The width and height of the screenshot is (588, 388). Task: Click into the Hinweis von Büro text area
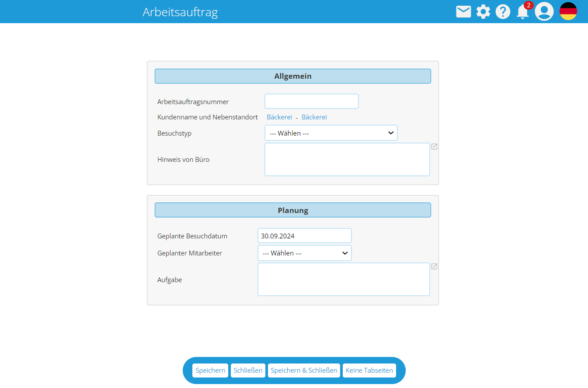347,159
